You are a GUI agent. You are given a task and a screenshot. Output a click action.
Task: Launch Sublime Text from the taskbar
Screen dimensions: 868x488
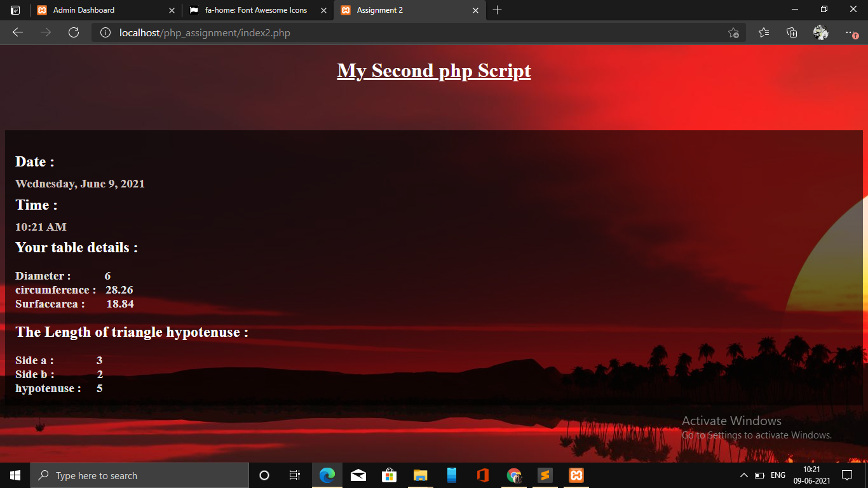tap(545, 475)
